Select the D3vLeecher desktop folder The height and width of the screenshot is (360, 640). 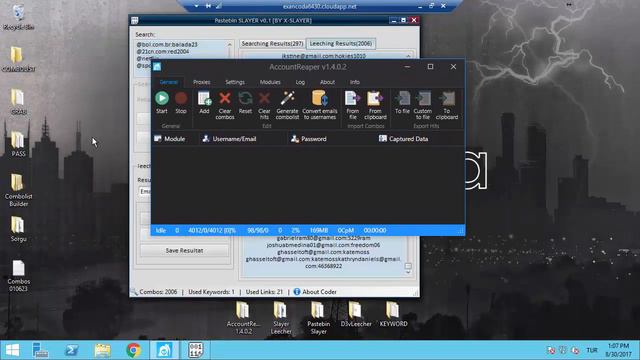click(x=356, y=314)
